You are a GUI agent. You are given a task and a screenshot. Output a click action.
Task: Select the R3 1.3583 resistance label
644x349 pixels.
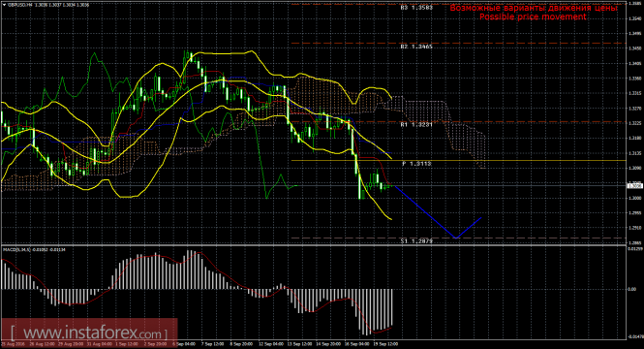coord(416,7)
